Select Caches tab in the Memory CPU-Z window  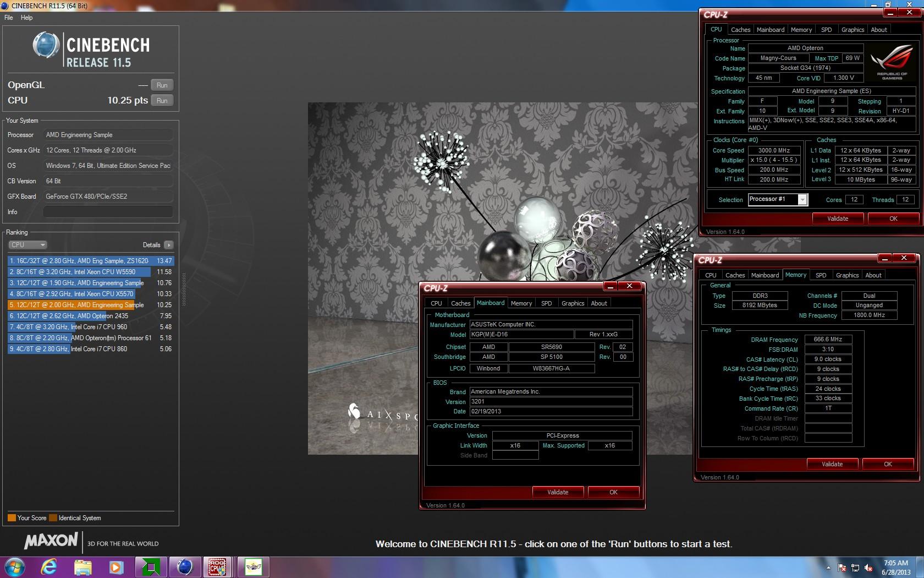(735, 275)
